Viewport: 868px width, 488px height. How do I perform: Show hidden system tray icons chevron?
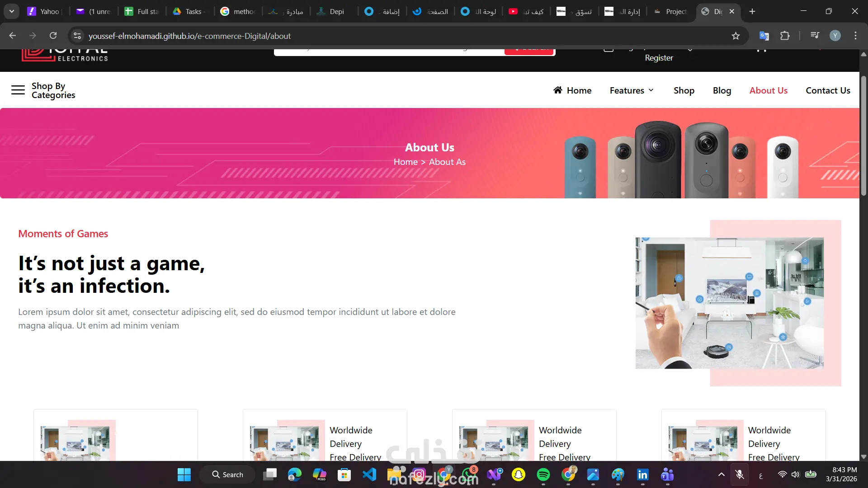click(721, 474)
